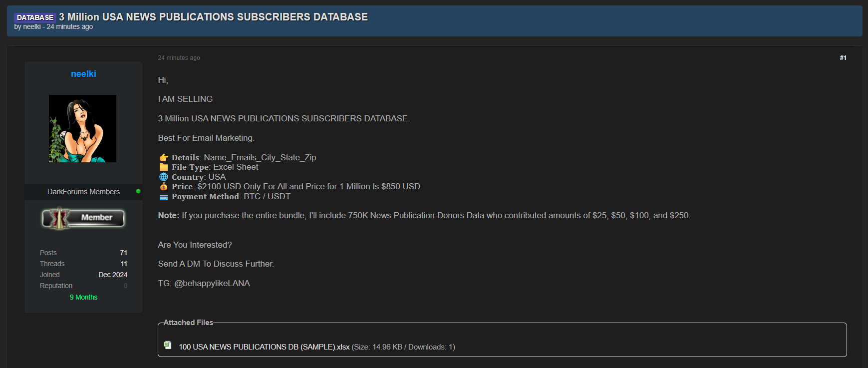Click the spreadsheet icon under Attached Files

tap(168, 345)
